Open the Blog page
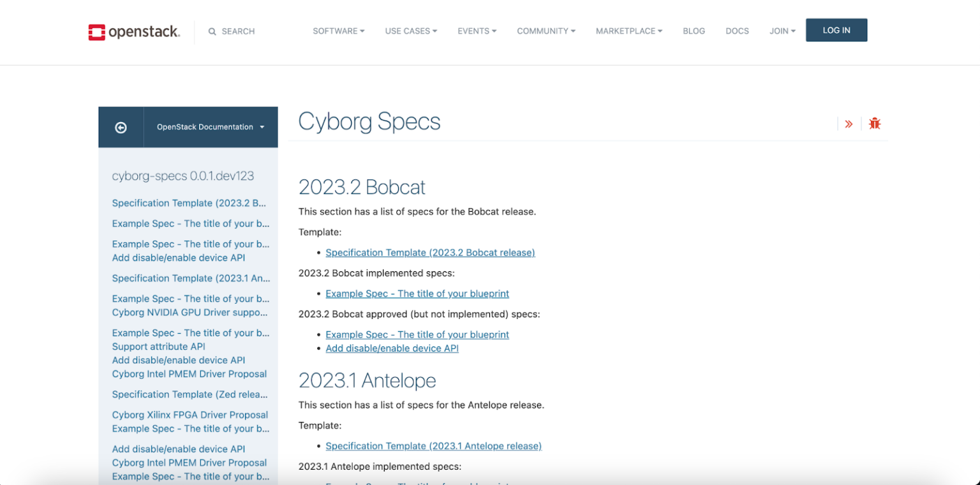 coord(694,31)
